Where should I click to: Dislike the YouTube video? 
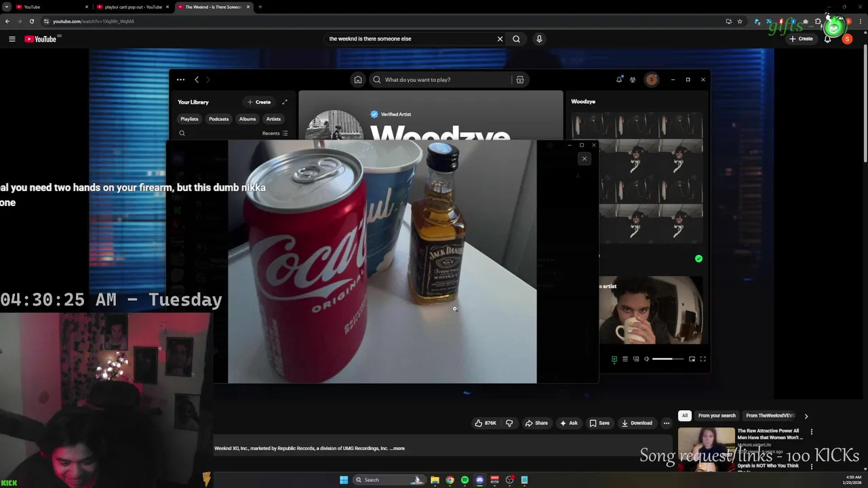click(x=509, y=423)
